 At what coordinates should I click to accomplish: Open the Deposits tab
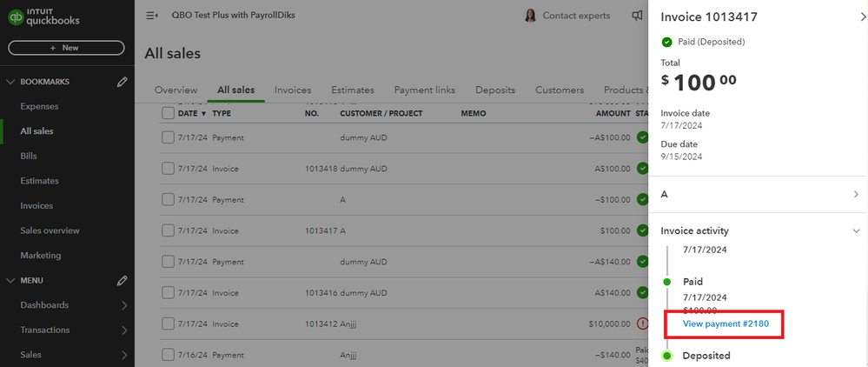point(495,90)
